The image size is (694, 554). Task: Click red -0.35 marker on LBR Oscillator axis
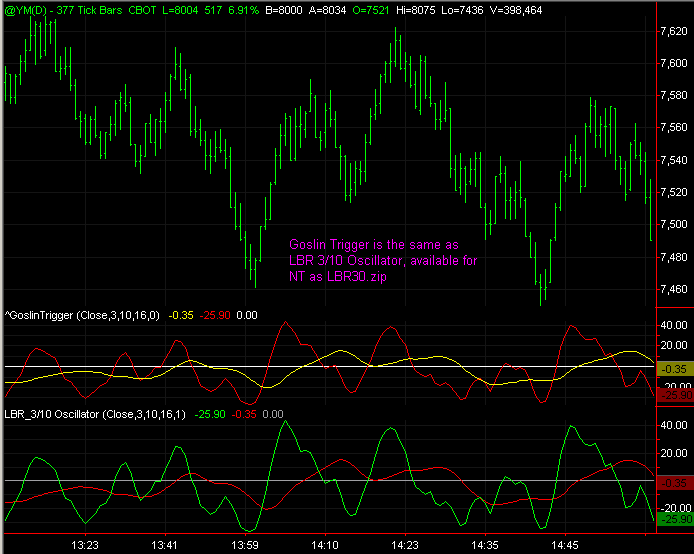[675, 483]
